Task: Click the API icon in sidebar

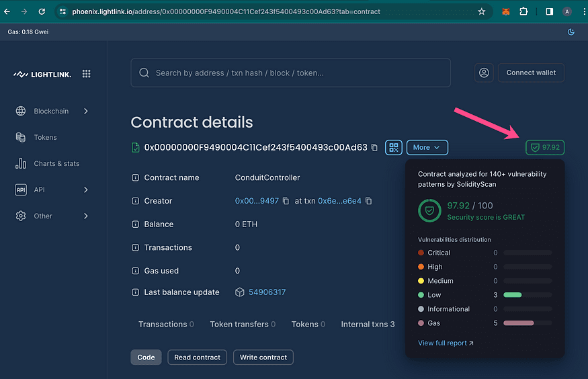Action: coord(21,189)
